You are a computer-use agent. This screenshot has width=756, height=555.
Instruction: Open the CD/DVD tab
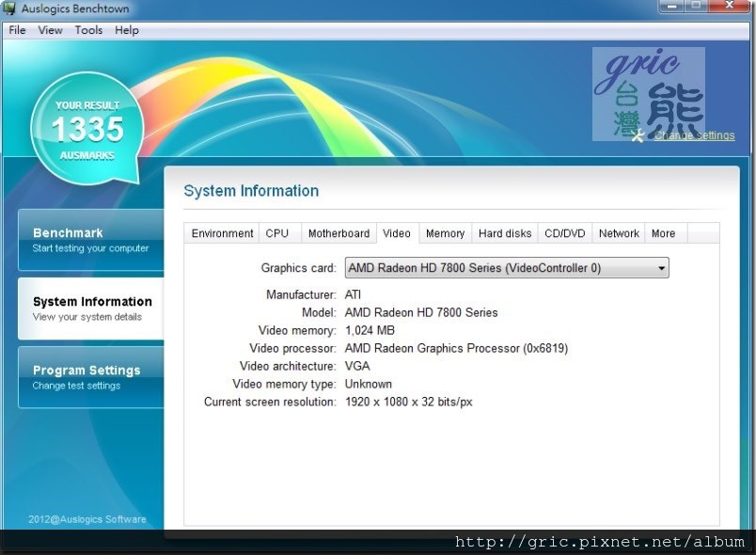pyautogui.click(x=564, y=233)
